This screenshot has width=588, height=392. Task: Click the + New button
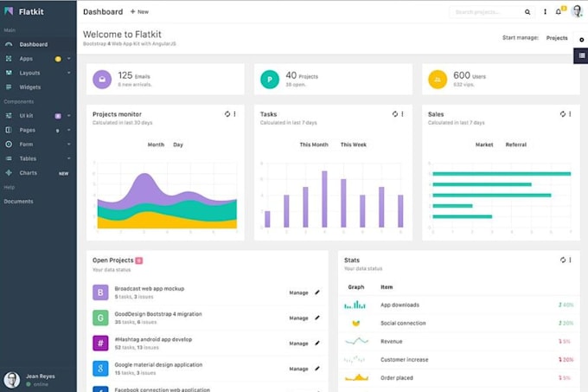(139, 12)
